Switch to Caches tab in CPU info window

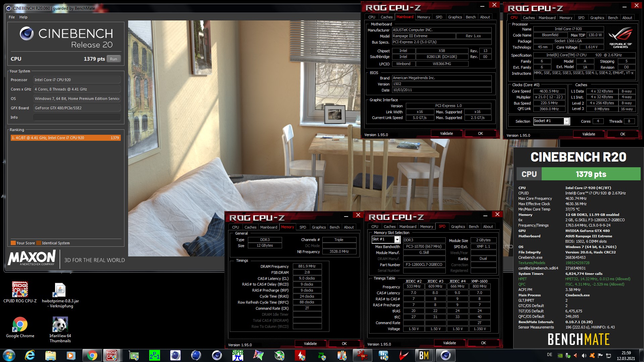529,18
